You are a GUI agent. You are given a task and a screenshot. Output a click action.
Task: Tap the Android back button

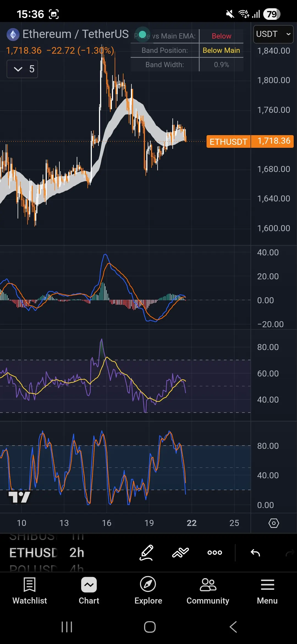(233, 627)
